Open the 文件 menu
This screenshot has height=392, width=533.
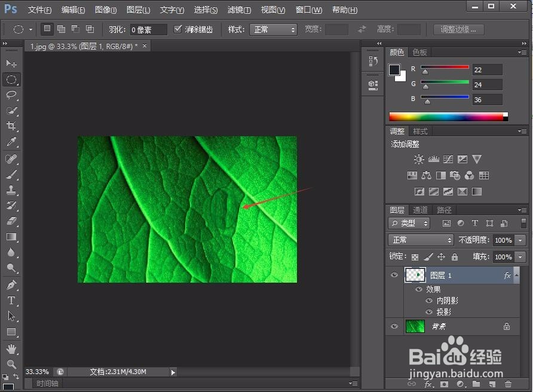[39, 10]
